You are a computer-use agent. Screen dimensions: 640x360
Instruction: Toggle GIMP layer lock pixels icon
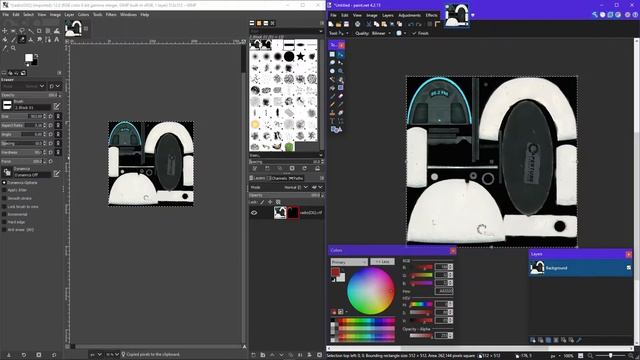click(x=262, y=202)
